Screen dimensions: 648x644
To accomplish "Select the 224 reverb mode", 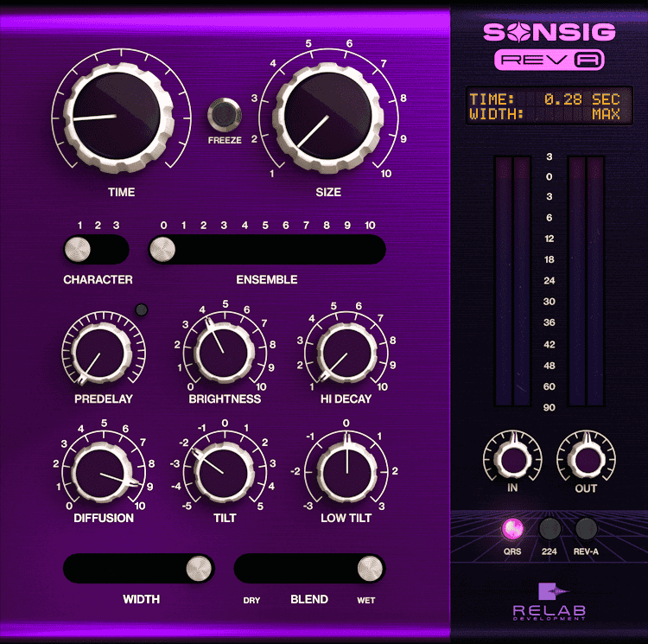I will tap(550, 529).
